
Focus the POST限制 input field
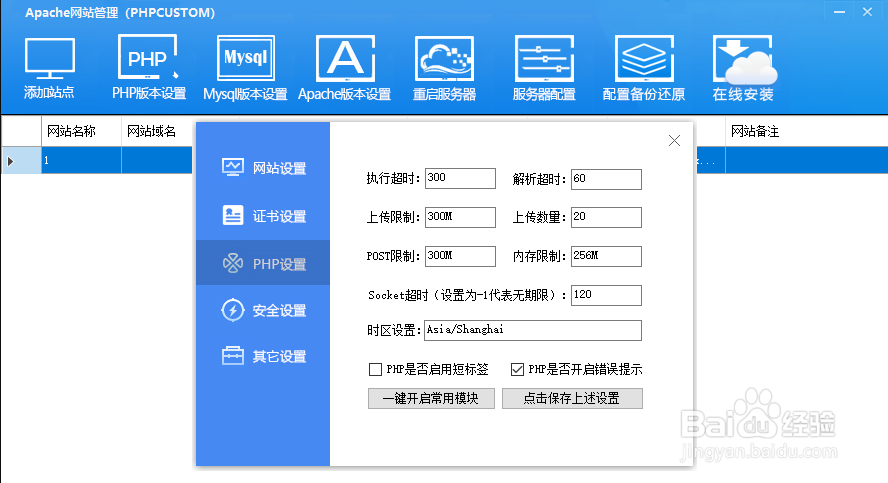(x=460, y=257)
